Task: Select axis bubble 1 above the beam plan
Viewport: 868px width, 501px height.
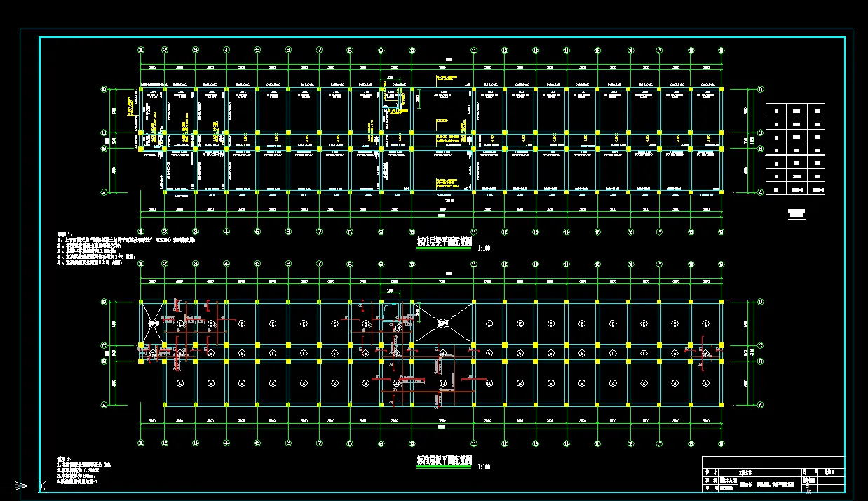Action: [141, 51]
